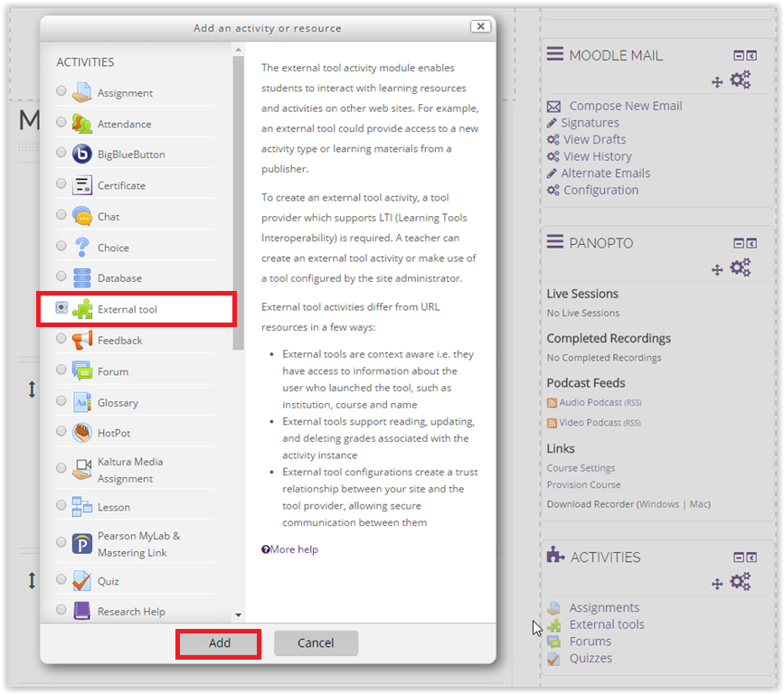Select the Quiz radio button
Viewport: 784px width, 694px height.
(x=61, y=578)
